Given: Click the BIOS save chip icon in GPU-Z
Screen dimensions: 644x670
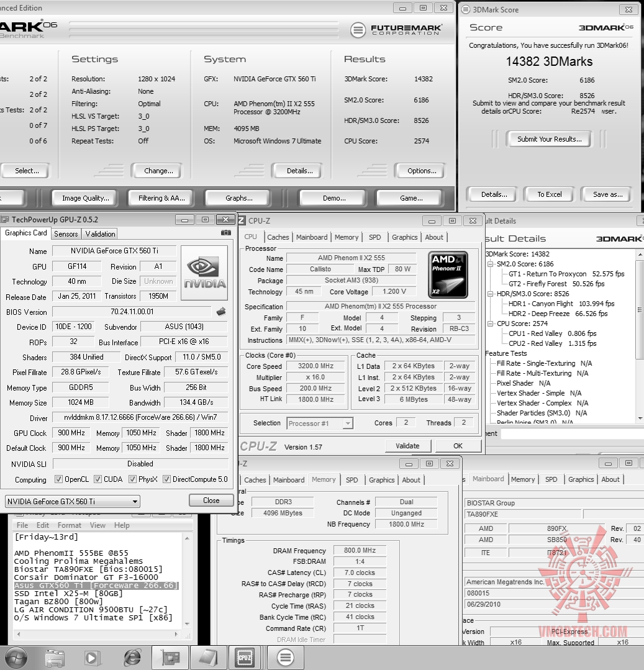Looking at the screenshot, I should [x=221, y=312].
